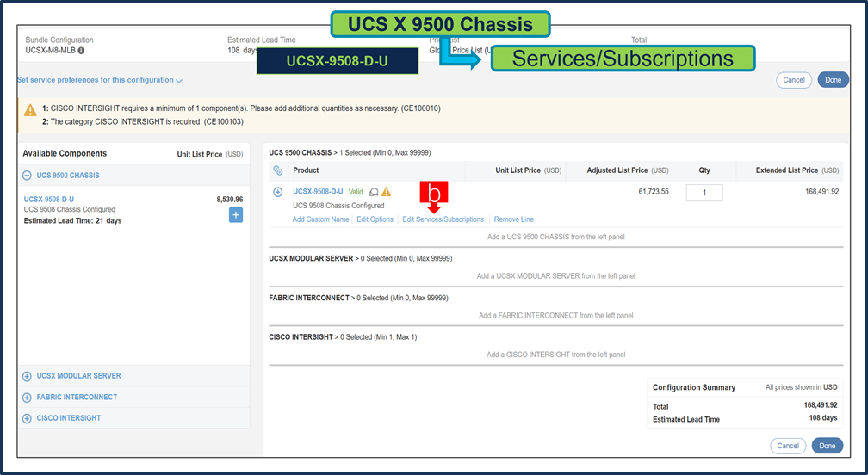
Task: Expand the UCSX-9508-D-U product row
Action: pos(278,192)
